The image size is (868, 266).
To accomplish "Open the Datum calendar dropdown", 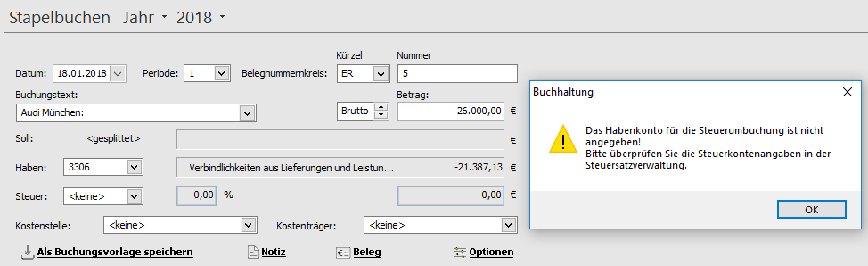I will (x=118, y=74).
